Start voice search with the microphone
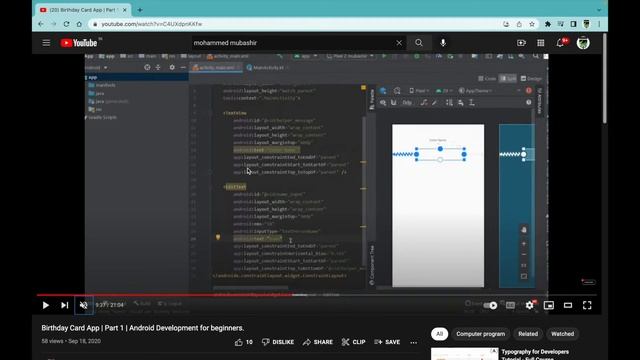This screenshot has height=360, width=640. tap(443, 43)
